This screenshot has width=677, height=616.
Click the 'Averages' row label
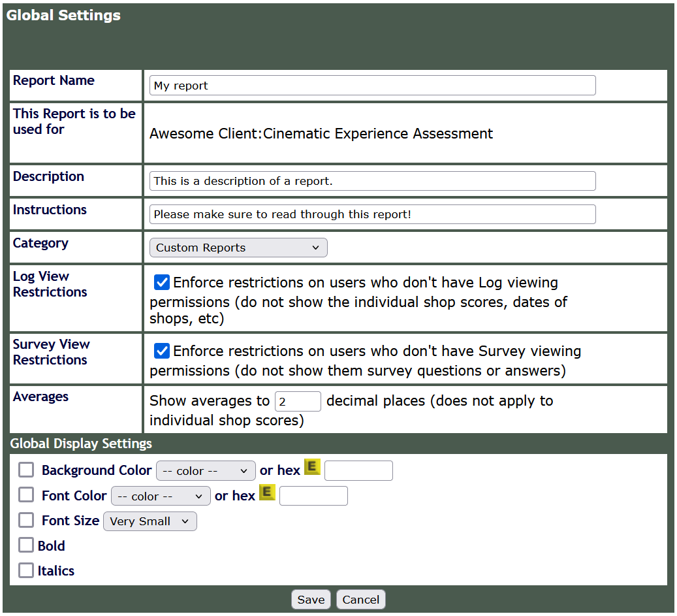pyautogui.click(x=40, y=397)
